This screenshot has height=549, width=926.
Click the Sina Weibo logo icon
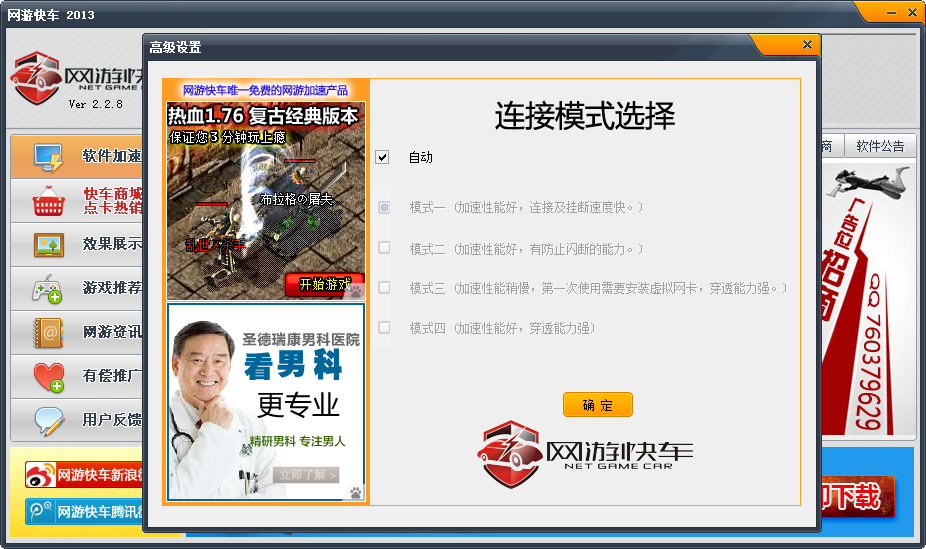click(x=40, y=475)
